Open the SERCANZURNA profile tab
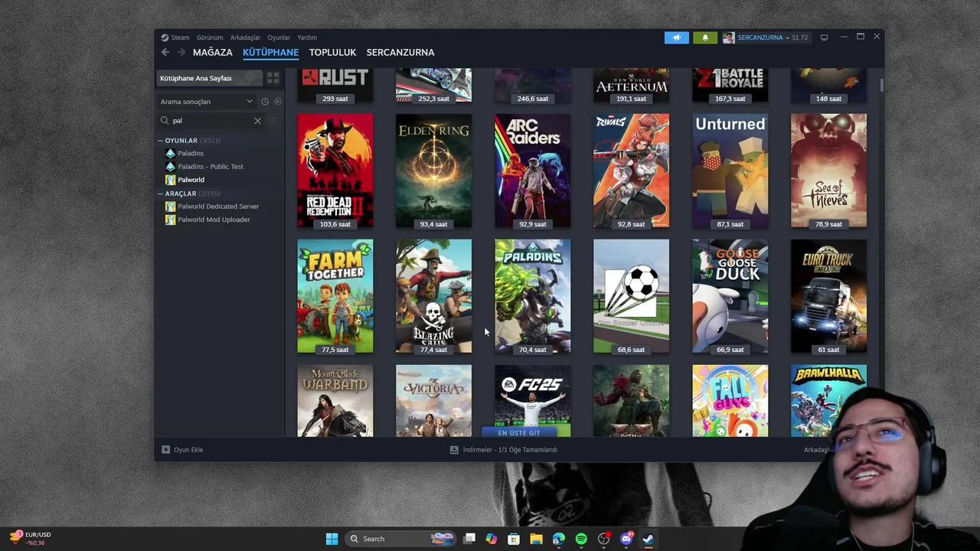Viewport: 980px width, 551px height. (400, 52)
